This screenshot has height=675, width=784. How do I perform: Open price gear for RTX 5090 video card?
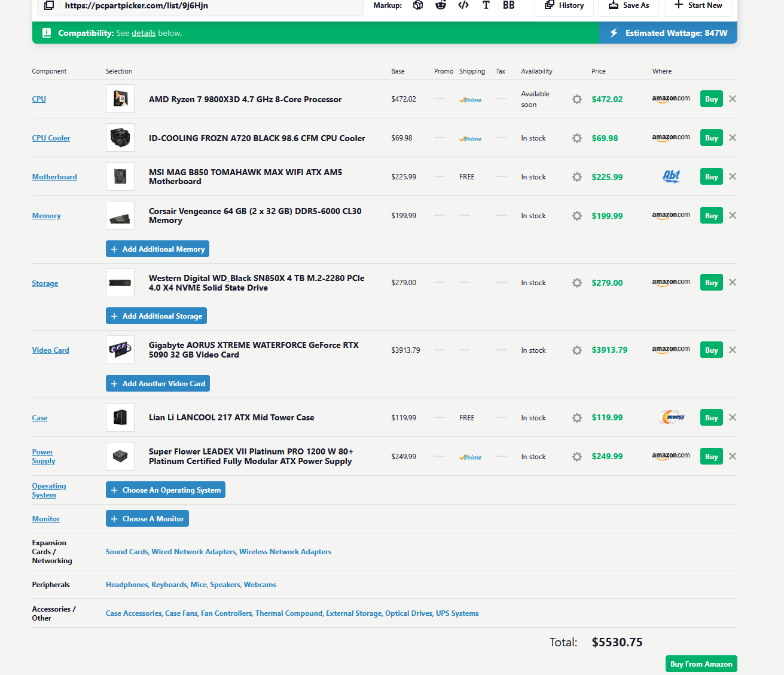[x=577, y=350]
